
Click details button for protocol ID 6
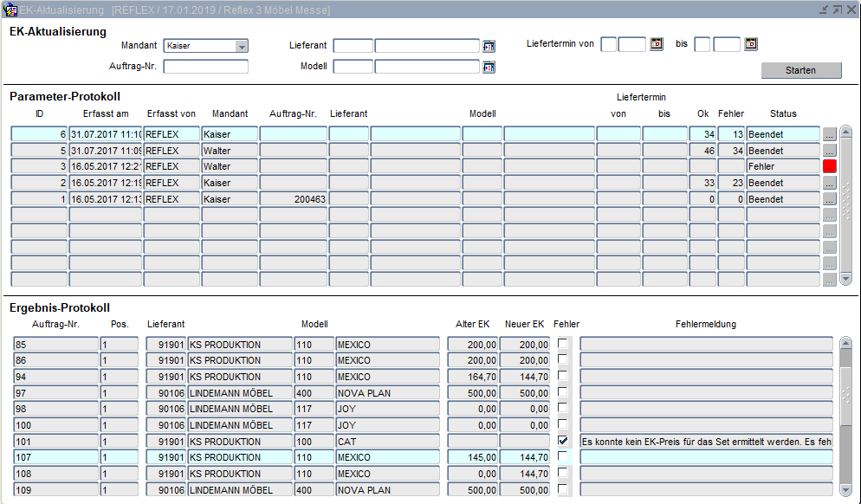[830, 134]
